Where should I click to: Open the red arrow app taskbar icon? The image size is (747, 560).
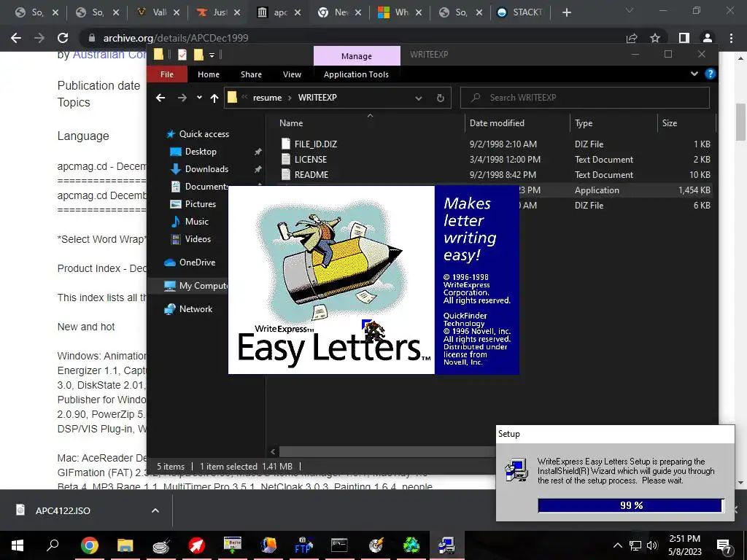click(x=196, y=545)
